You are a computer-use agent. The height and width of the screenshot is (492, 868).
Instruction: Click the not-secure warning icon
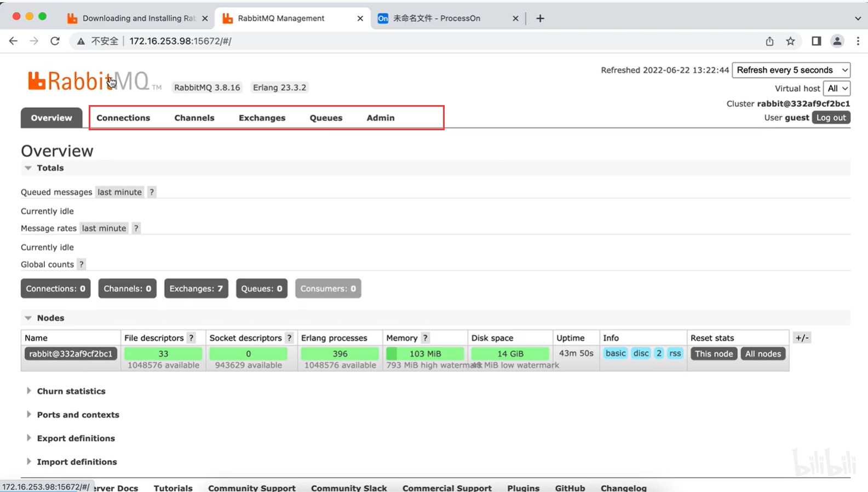pos(81,41)
